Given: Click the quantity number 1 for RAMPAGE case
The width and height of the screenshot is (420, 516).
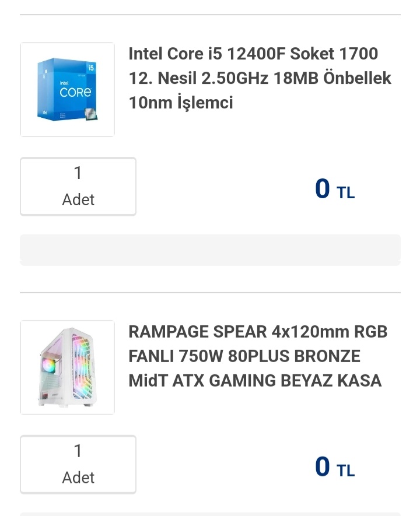Looking at the screenshot, I should pyautogui.click(x=78, y=451).
